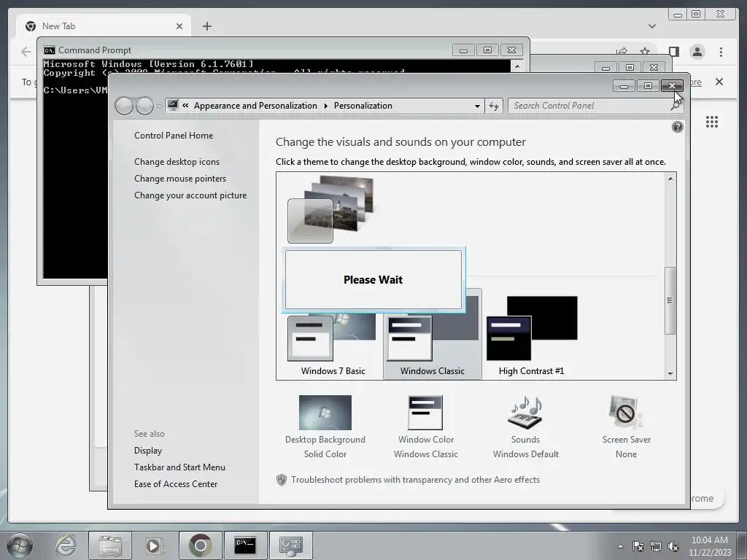Open the Windows Start button
Viewport: 747px width, 560px height.
(19, 545)
